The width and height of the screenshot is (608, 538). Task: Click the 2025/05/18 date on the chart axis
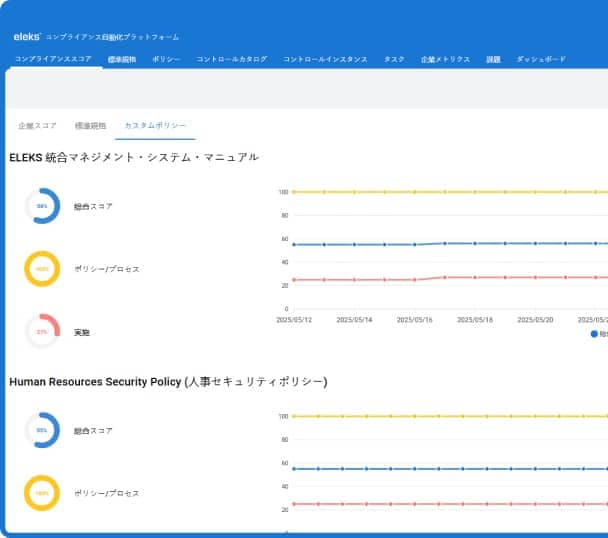(x=475, y=320)
